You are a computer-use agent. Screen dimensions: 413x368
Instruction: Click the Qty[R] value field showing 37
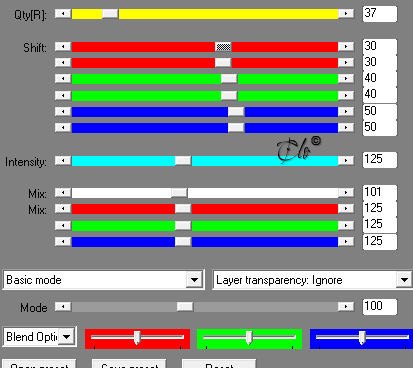[380, 14]
